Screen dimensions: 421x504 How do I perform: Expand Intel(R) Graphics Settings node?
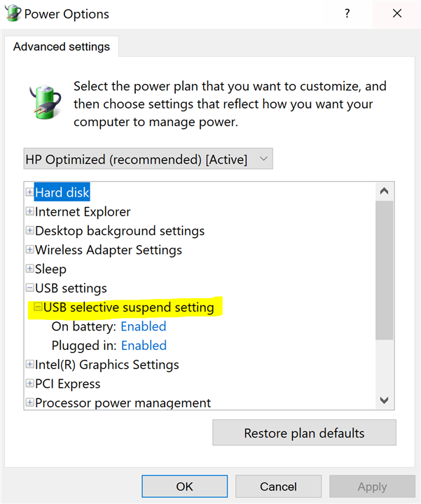pyautogui.click(x=29, y=364)
